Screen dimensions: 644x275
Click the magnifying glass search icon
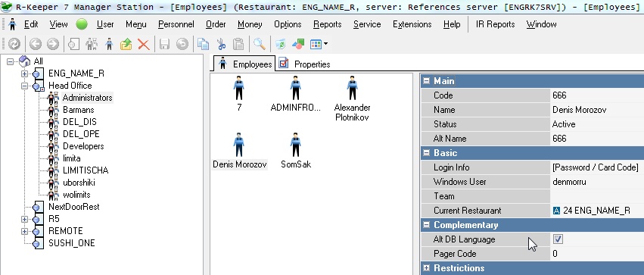click(259, 44)
